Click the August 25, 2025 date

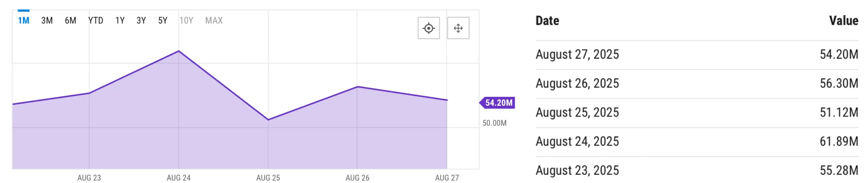pos(577,113)
